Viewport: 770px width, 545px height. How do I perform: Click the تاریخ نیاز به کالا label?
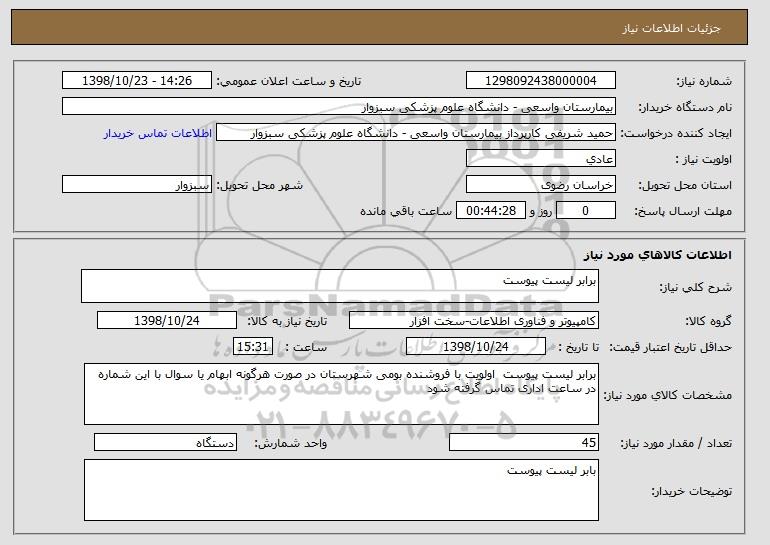pos(287,321)
